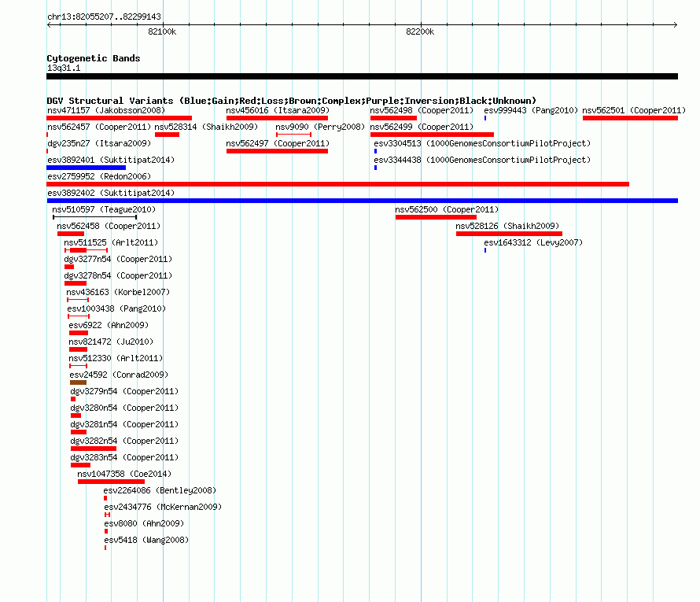Select the esv3344438 1000Genomes label
This screenshot has width=700, height=602.
[x=482, y=160]
